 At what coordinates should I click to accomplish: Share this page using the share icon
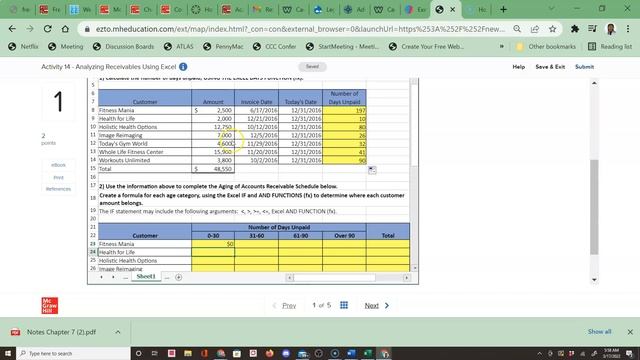[535, 29]
